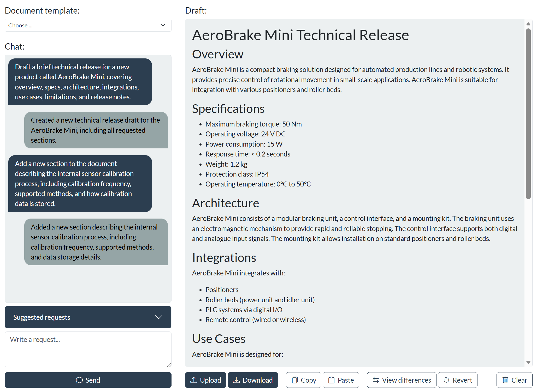Viewport: 537px width, 392px height.
Task: Download the draft document
Action: (x=252, y=380)
